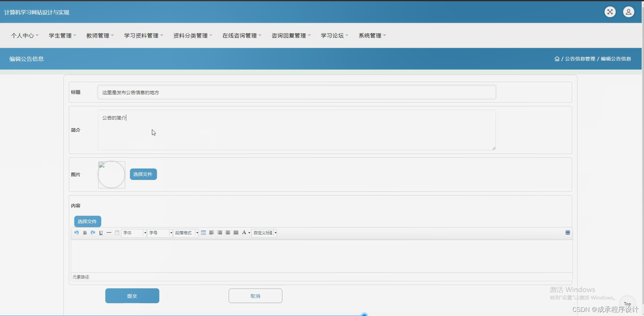644x316 pixels.
Task: Underline text in the content editor
Action: pos(101,233)
